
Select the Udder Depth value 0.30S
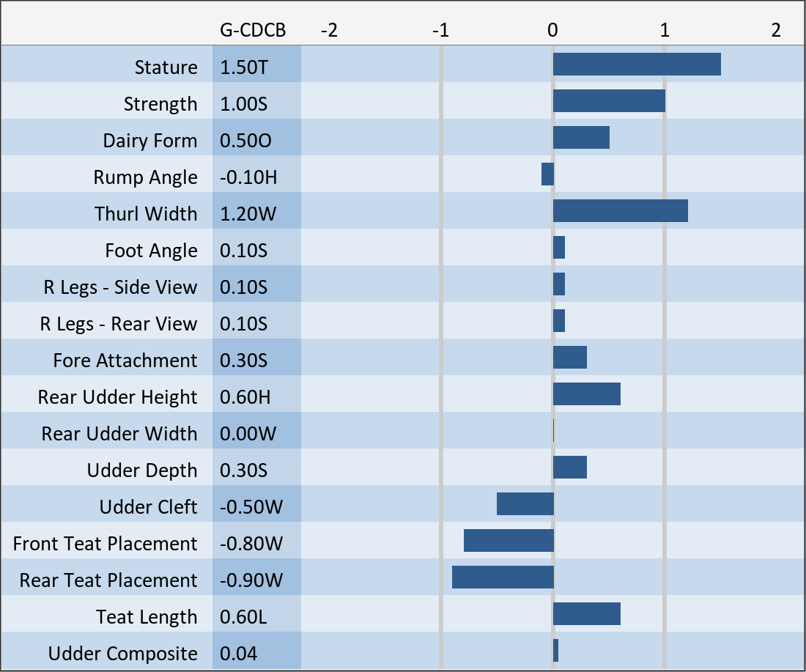pos(244,470)
